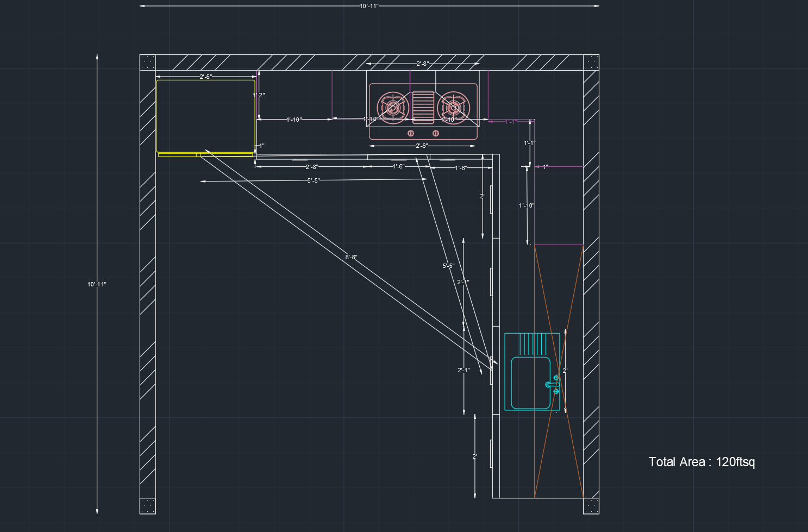
Task: Click the upper tap valve symbol near the faucet
Action: (556, 377)
